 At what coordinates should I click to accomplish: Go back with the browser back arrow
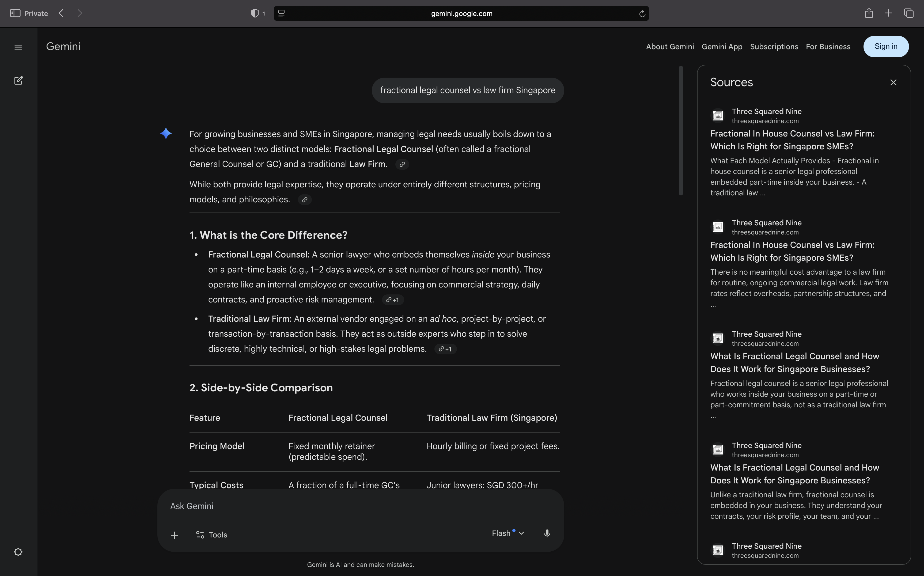[61, 13]
